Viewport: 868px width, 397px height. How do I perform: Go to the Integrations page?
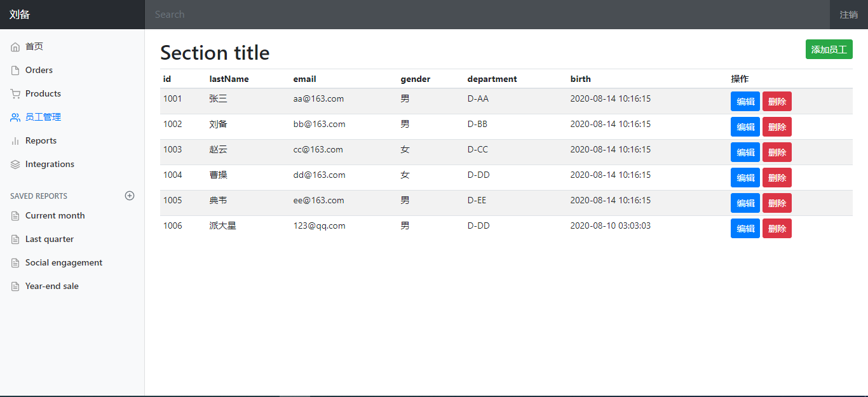click(x=50, y=165)
